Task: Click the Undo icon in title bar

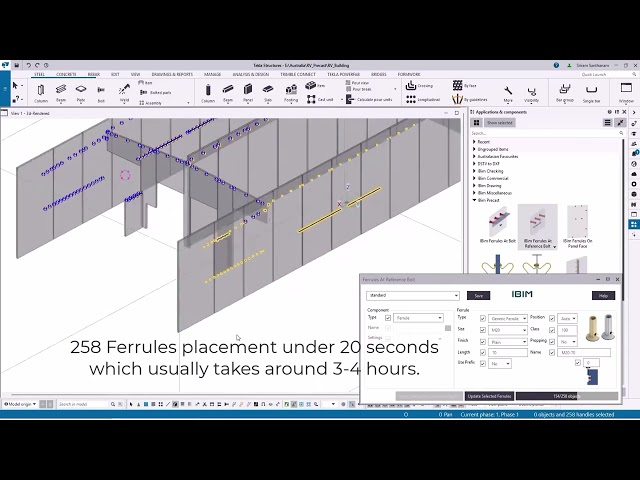Action: (29, 65)
